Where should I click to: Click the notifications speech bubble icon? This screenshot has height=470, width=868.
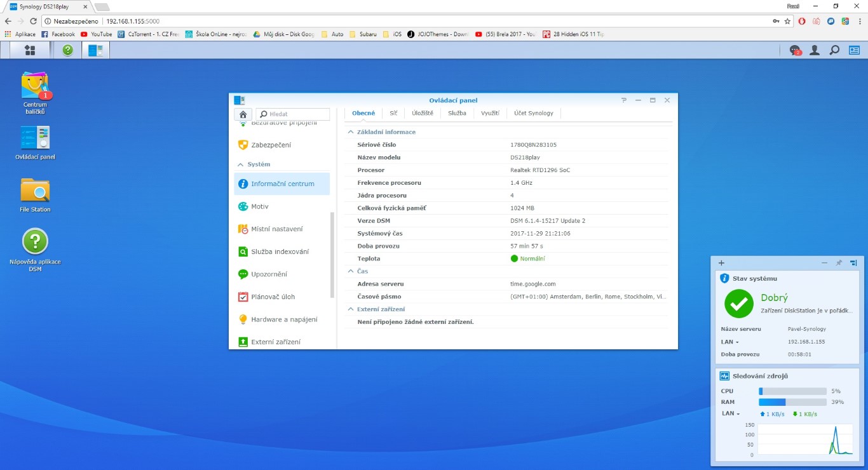(794, 50)
